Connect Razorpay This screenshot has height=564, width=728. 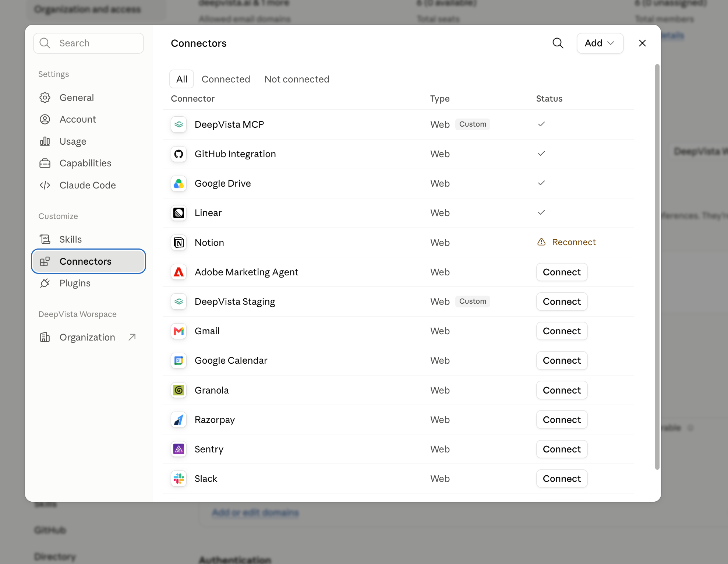pyautogui.click(x=562, y=420)
